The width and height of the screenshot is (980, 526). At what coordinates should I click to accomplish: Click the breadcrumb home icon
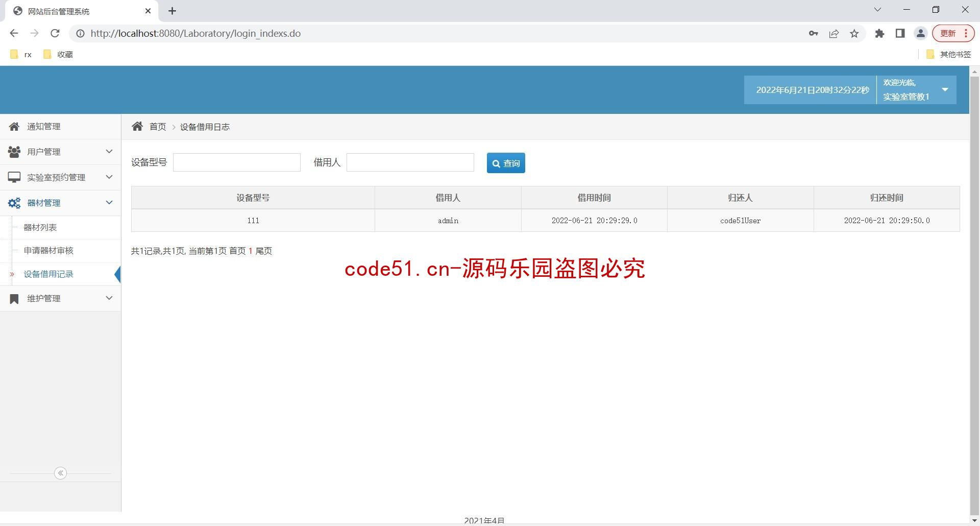137,126
